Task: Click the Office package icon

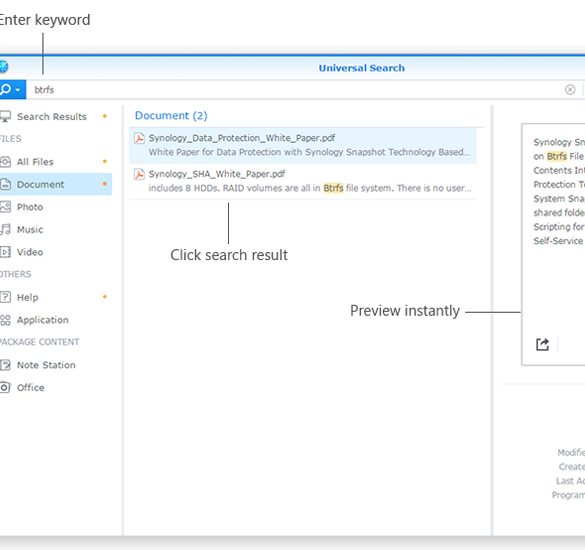Action: 5,387
